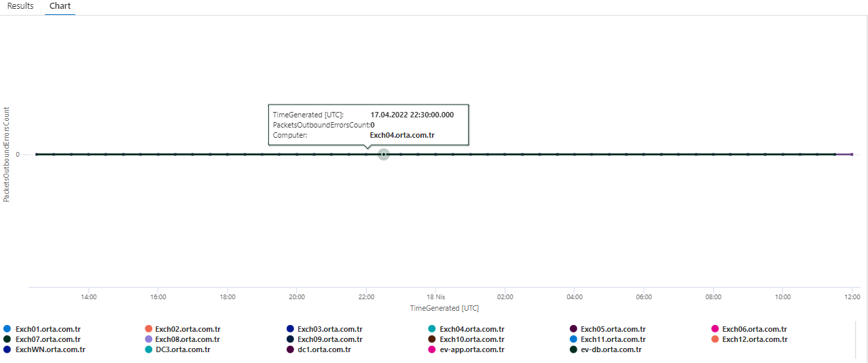Toggle Exch11.orta.com.tr series in legend

[607, 339]
